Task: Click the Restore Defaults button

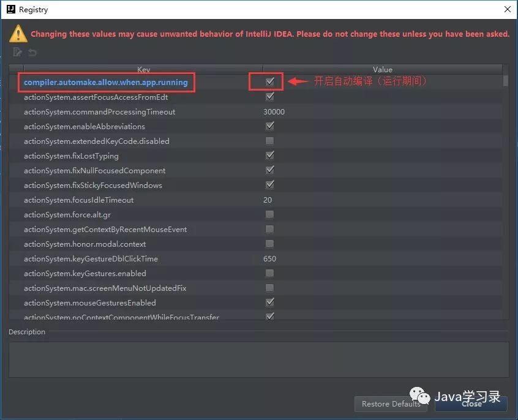Action: [x=391, y=404]
